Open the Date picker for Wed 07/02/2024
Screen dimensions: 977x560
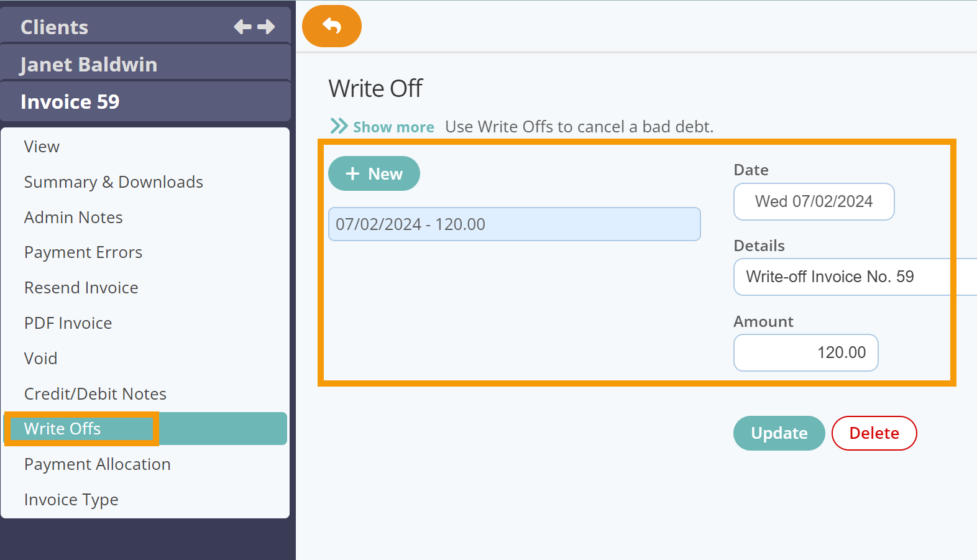[x=813, y=201]
